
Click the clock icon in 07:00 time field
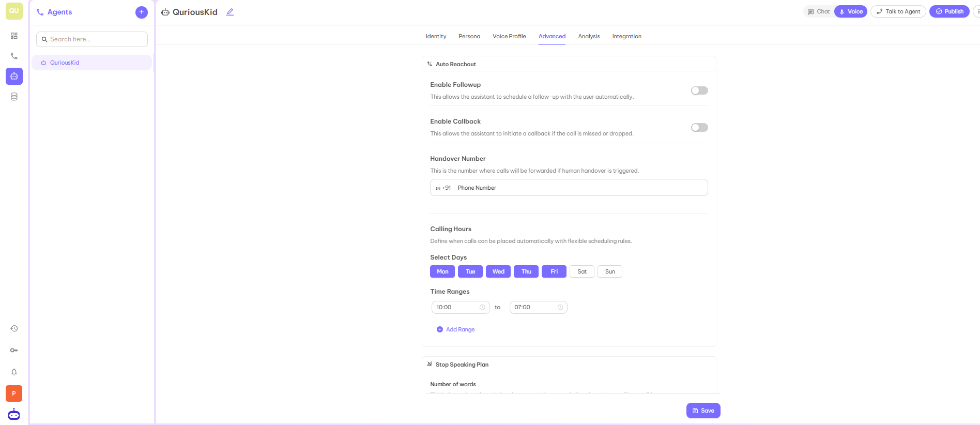tap(560, 307)
